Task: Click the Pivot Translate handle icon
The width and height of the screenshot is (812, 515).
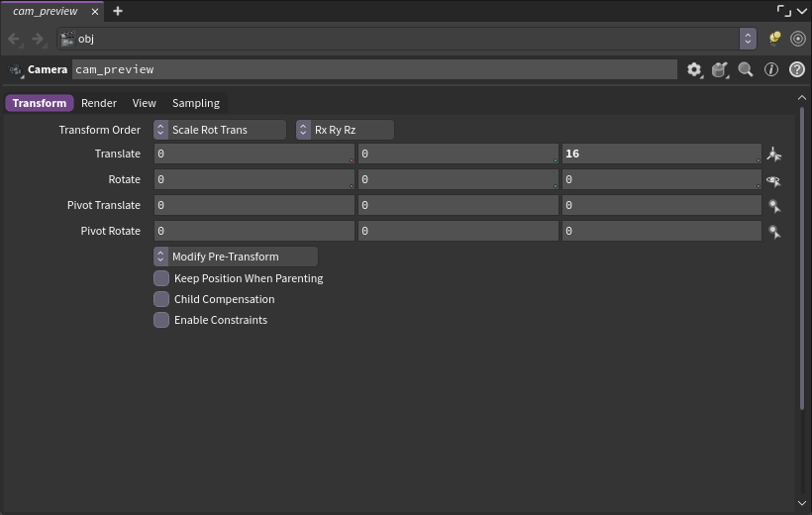Action: pos(774,206)
